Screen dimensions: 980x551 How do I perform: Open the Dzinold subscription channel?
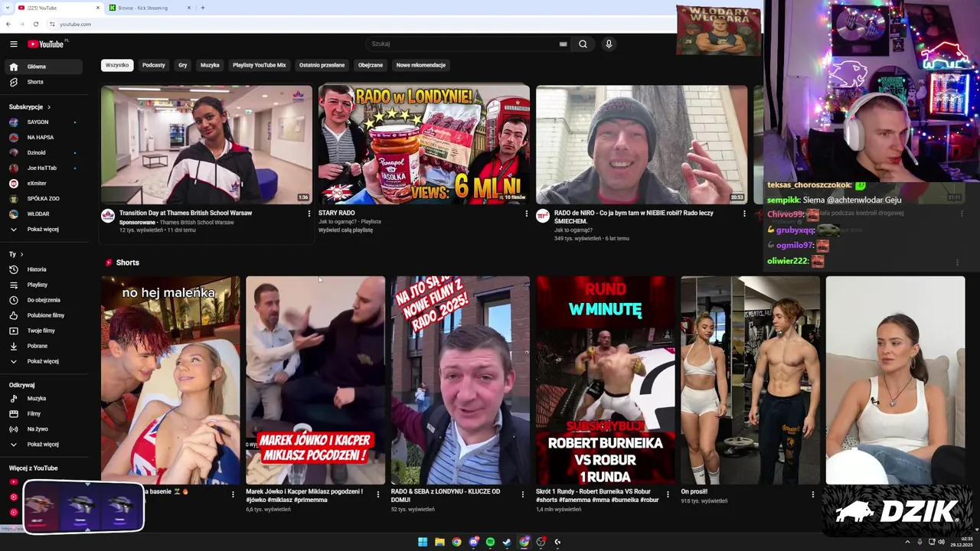tap(43, 153)
